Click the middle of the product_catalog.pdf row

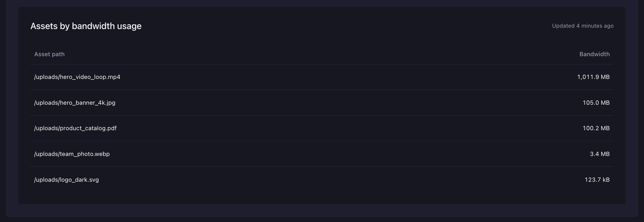(322, 128)
